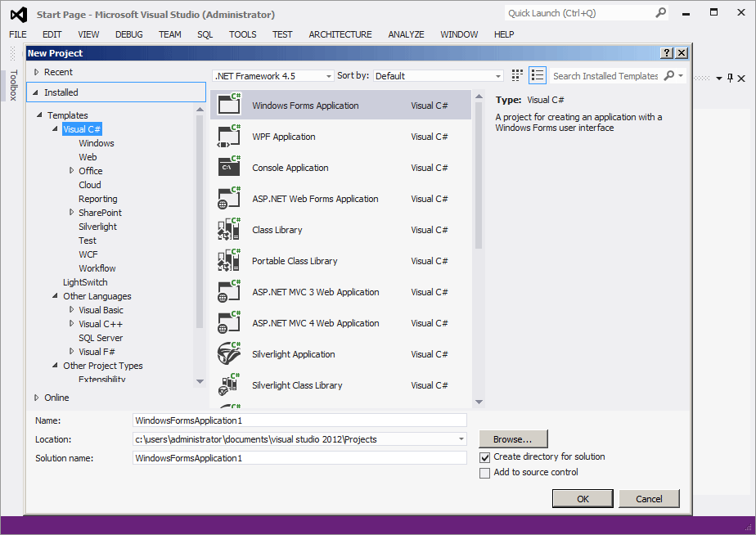Select the Silverlight template category
The height and width of the screenshot is (535, 756).
click(98, 227)
